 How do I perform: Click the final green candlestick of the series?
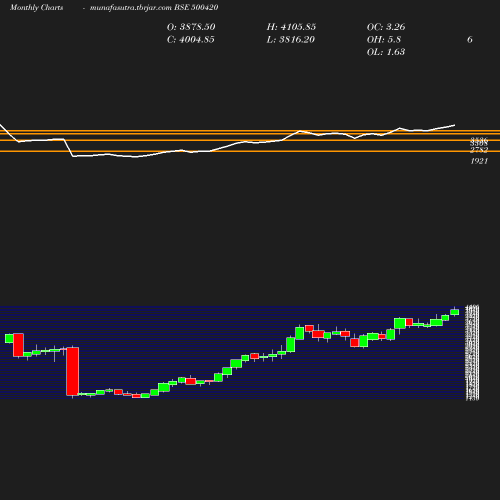(455, 312)
